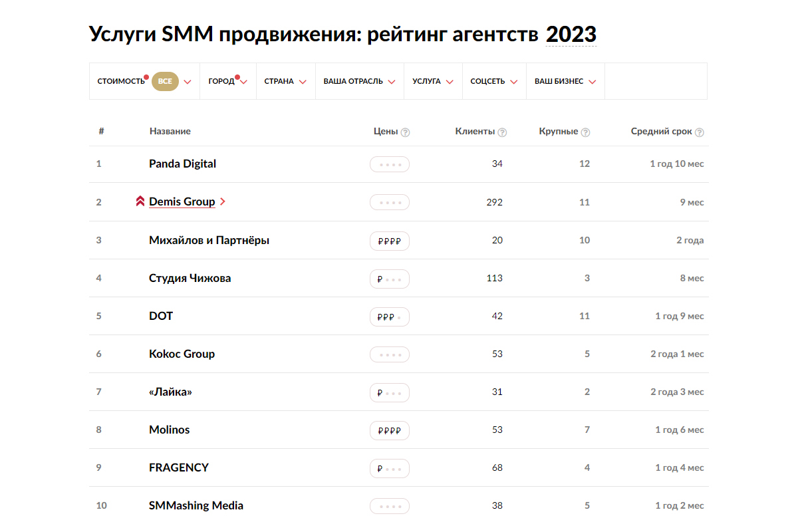Click the price indicator pill for FRAGENCY

point(390,468)
